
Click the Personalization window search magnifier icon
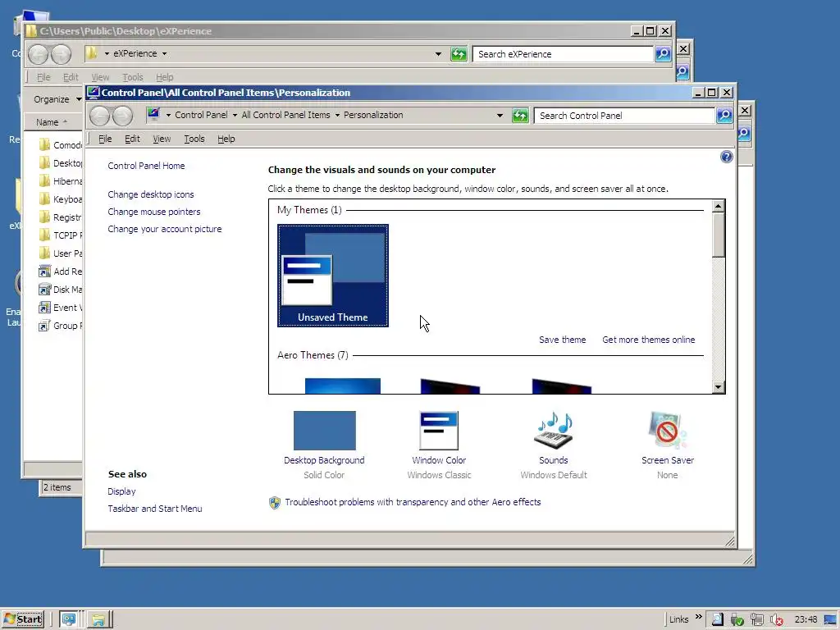724,115
